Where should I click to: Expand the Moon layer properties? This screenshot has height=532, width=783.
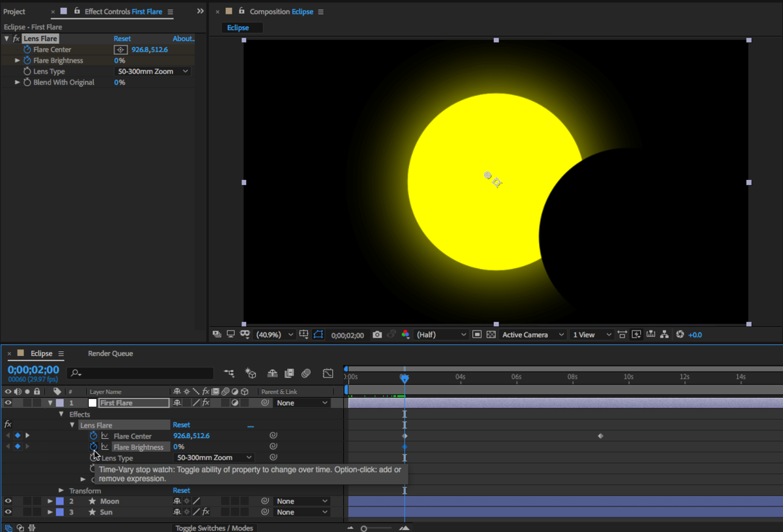coord(50,501)
